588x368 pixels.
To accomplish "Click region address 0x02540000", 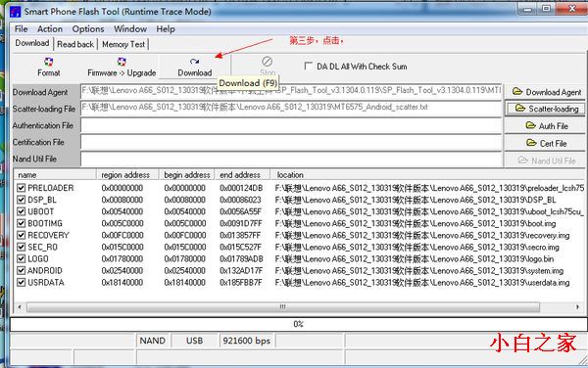I will point(122,271).
